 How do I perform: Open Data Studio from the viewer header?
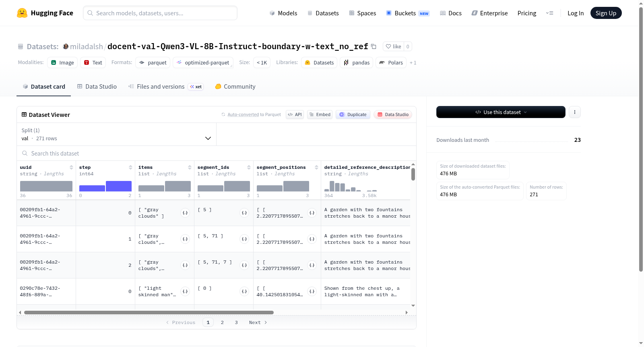coord(393,114)
